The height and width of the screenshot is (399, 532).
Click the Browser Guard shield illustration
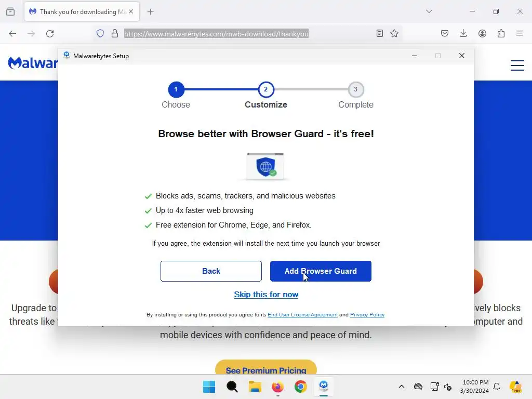265,166
